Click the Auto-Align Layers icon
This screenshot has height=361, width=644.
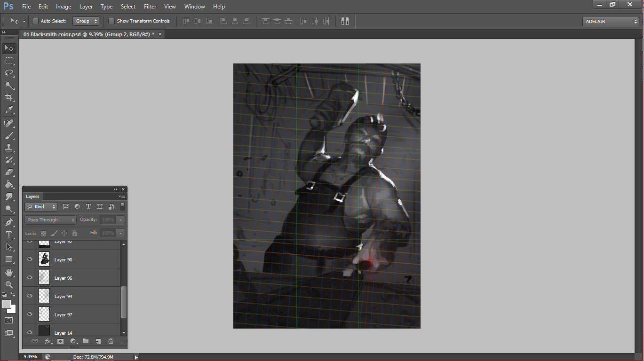[x=345, y=21]
